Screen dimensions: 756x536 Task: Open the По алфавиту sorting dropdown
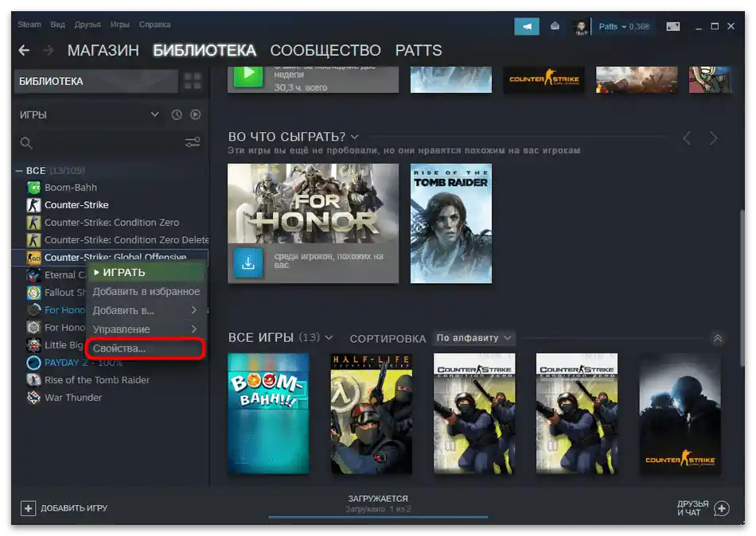pyautogui.click(x=473, y=338)
